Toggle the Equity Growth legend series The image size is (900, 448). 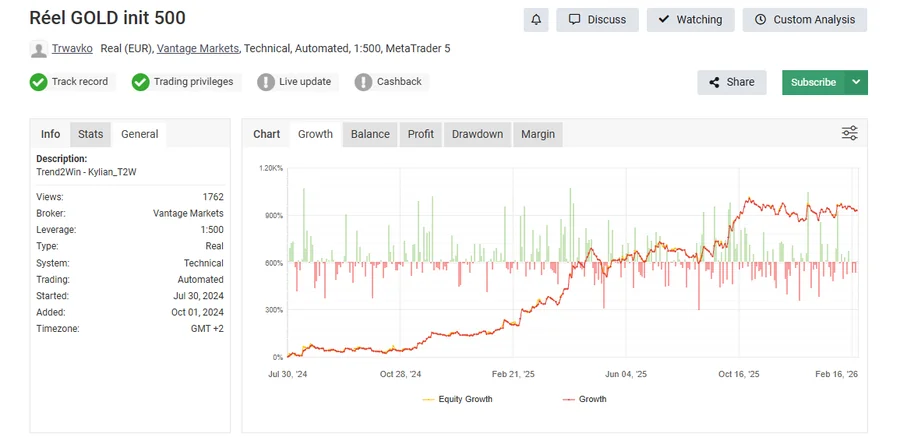coord(457,399)
